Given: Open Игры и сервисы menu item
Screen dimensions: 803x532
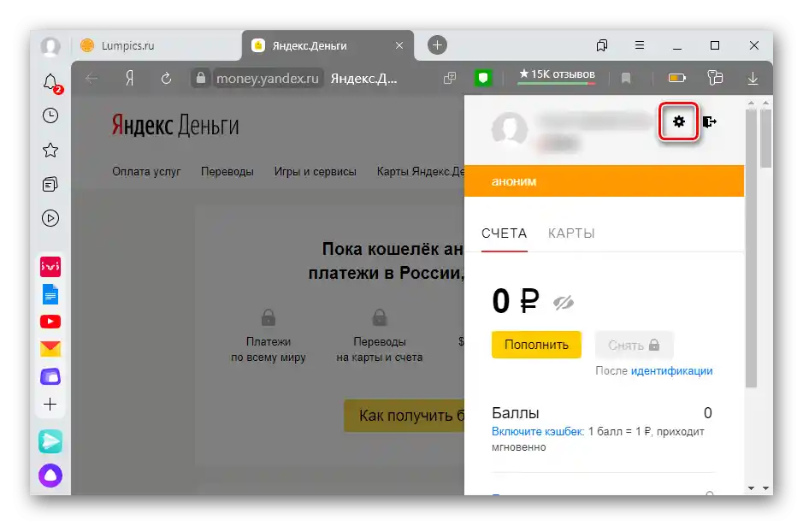Looking at the screenshot, I should [x=315, y=172].
